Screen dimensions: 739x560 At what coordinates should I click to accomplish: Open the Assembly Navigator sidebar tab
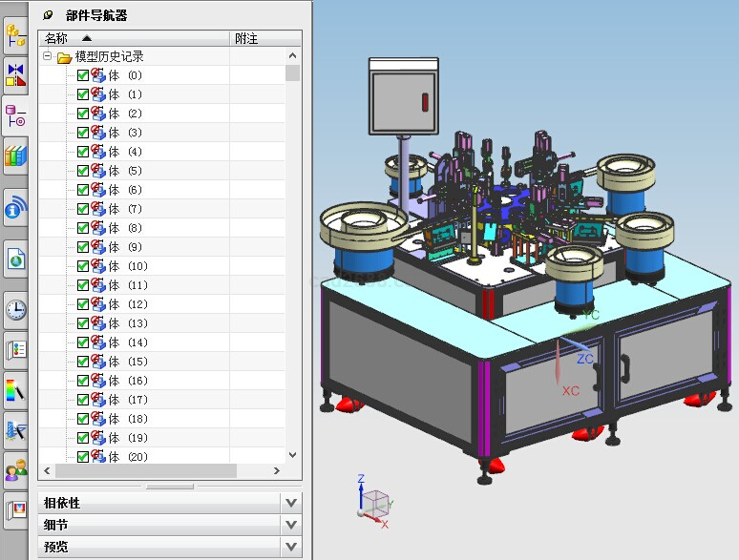coord(15,35)
